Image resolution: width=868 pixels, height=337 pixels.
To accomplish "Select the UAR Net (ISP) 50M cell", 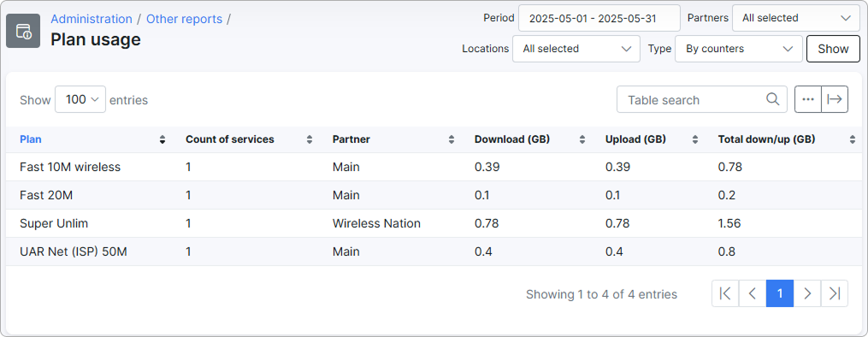I will [74, 251].
